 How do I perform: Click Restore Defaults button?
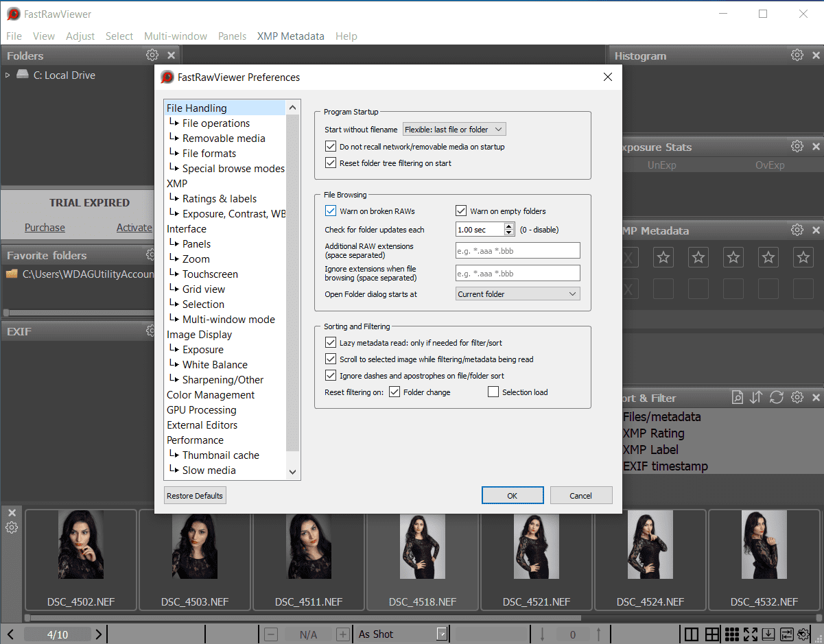coord(195,495)
